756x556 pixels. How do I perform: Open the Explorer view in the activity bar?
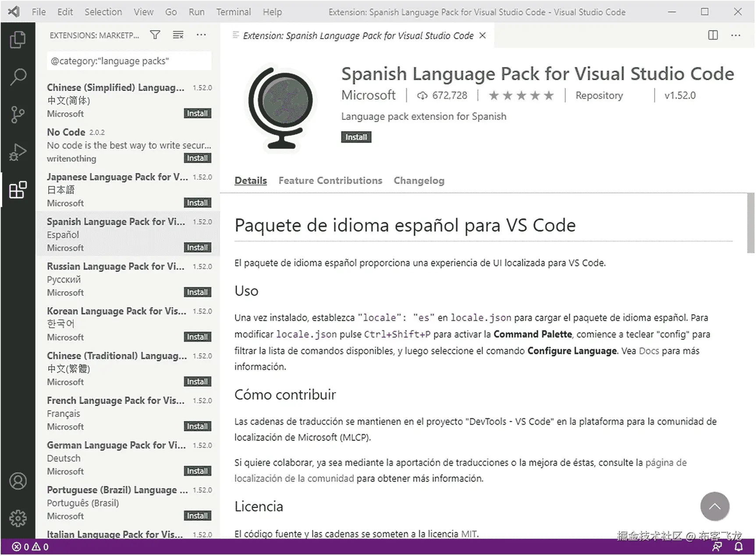(18, 39)
